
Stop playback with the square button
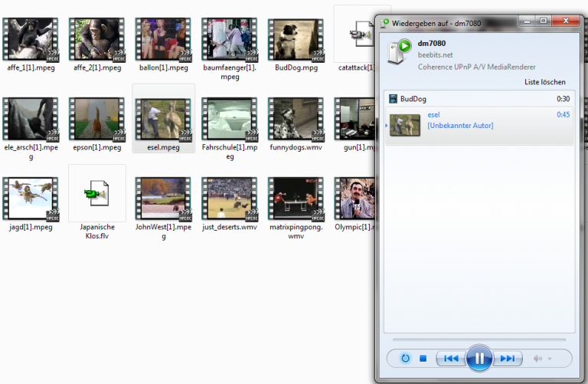pyautogui.click(x=424, y=358)
